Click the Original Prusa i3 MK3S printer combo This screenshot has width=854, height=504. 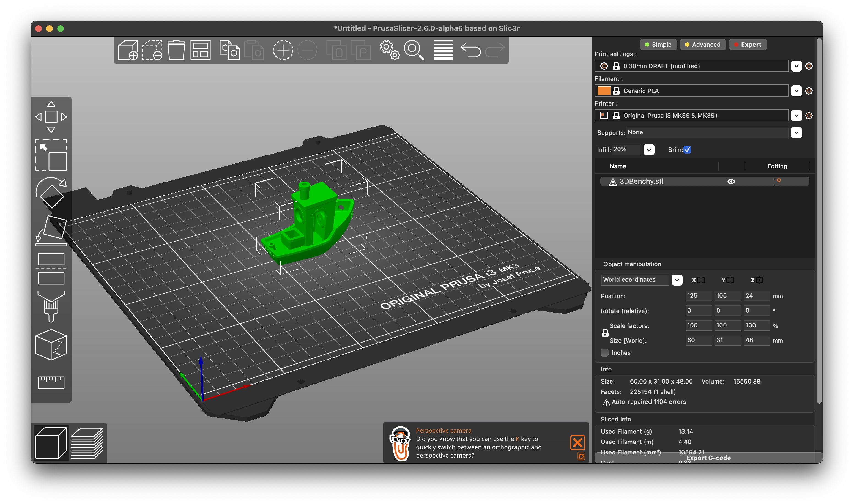point(691,116)
